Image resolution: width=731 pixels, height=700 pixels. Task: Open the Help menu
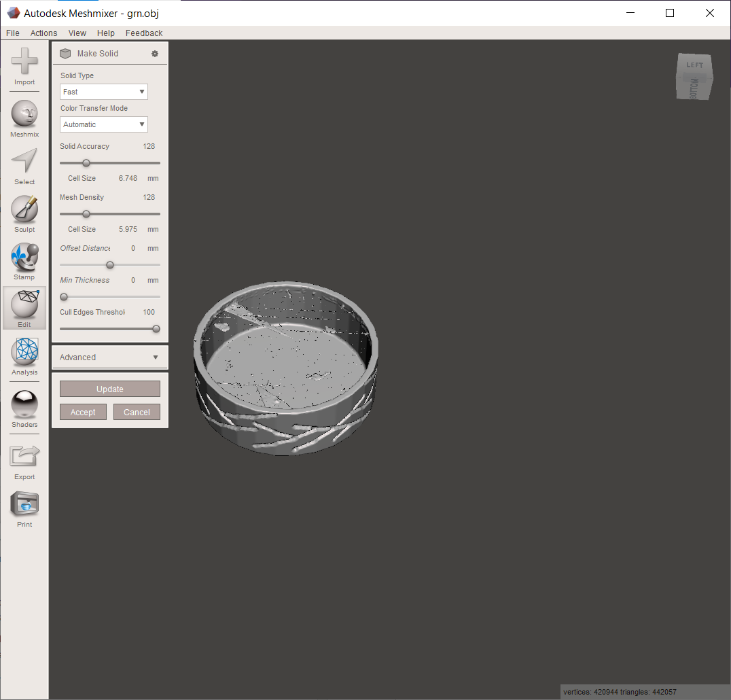pyautogui.click(x=106, y=33)
